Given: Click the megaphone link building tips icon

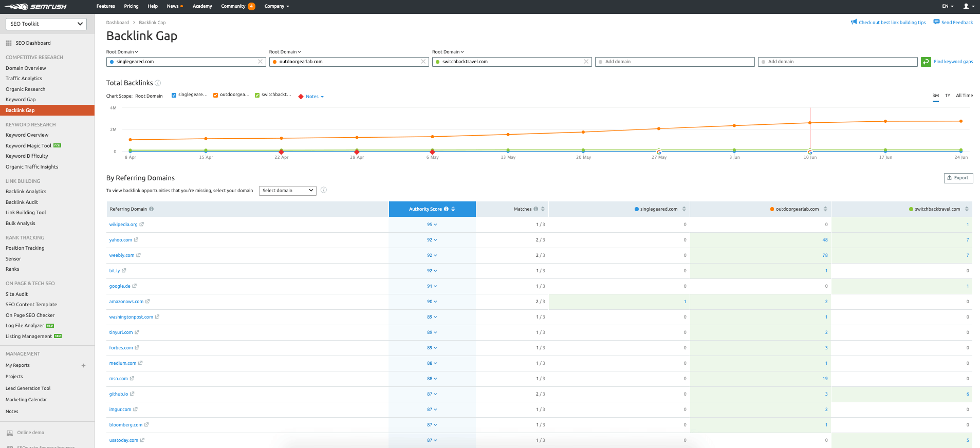Looking at the screenshot, I should point(854,22).
